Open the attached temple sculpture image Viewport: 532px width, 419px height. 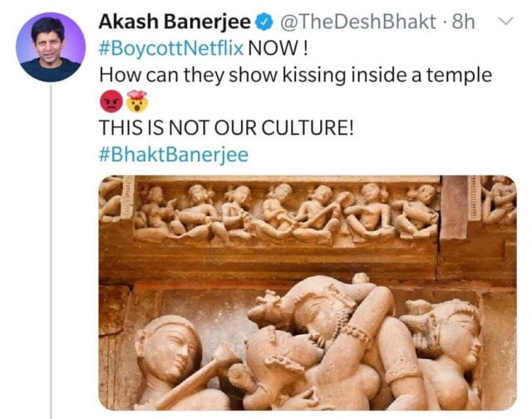click(308, 293)
